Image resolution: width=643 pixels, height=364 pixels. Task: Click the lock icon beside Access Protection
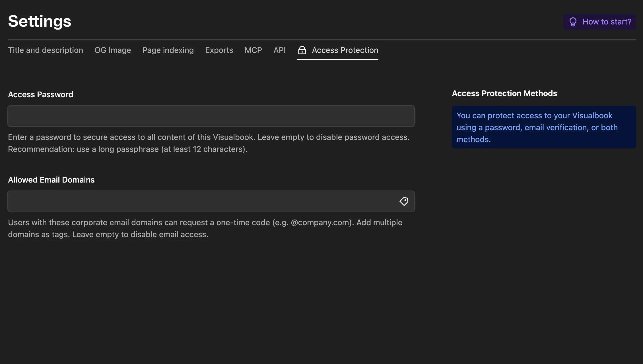click(x=302, y=50)
